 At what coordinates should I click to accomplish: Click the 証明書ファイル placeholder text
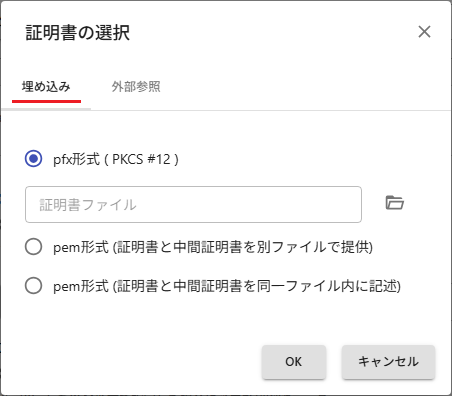point(88,205)
